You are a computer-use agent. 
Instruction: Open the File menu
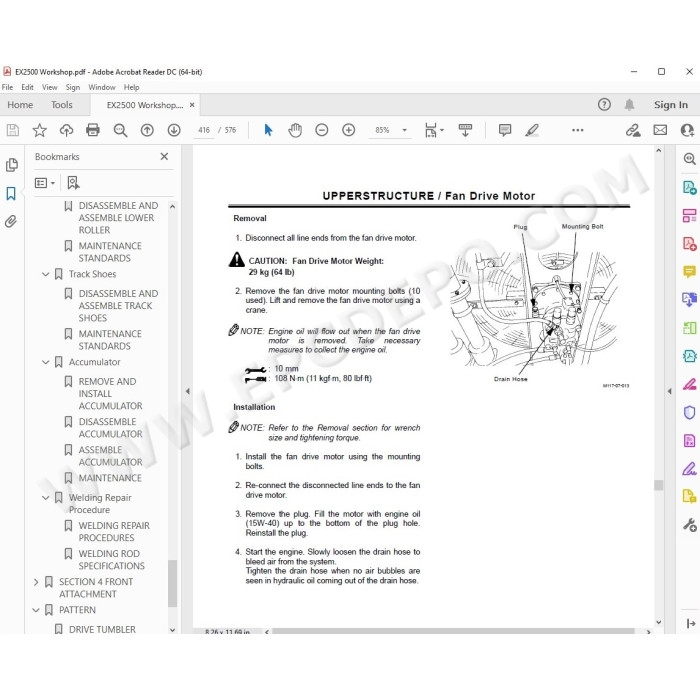(7, 87)
